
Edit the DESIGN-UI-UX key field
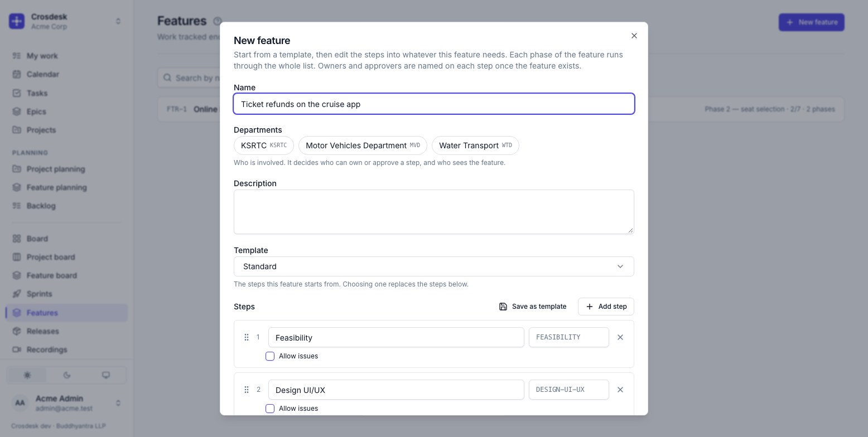pyautogui.click(x=569, y=390)
